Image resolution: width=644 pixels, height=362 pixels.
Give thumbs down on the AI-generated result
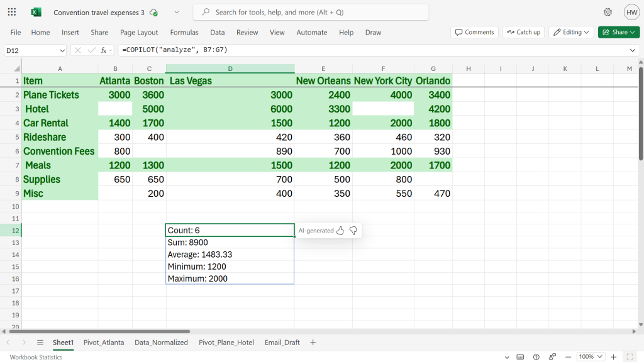(353, 230)
